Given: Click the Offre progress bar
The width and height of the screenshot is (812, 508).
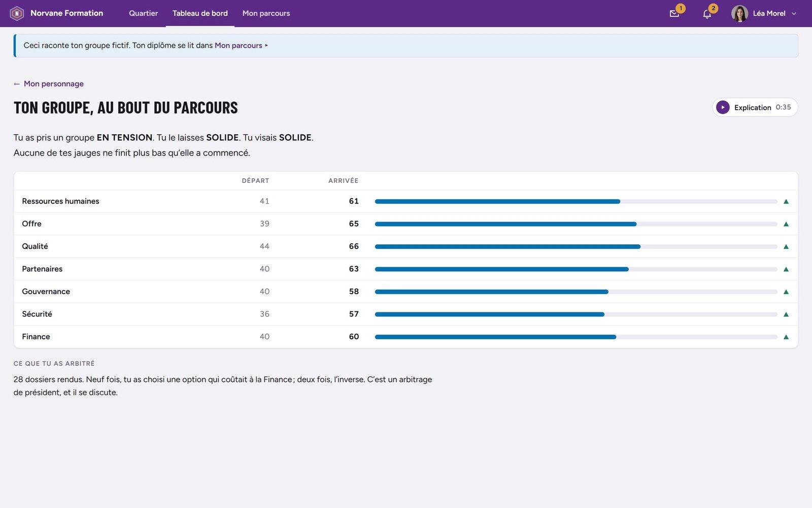Looking at the screenshot, I should 576,224.
